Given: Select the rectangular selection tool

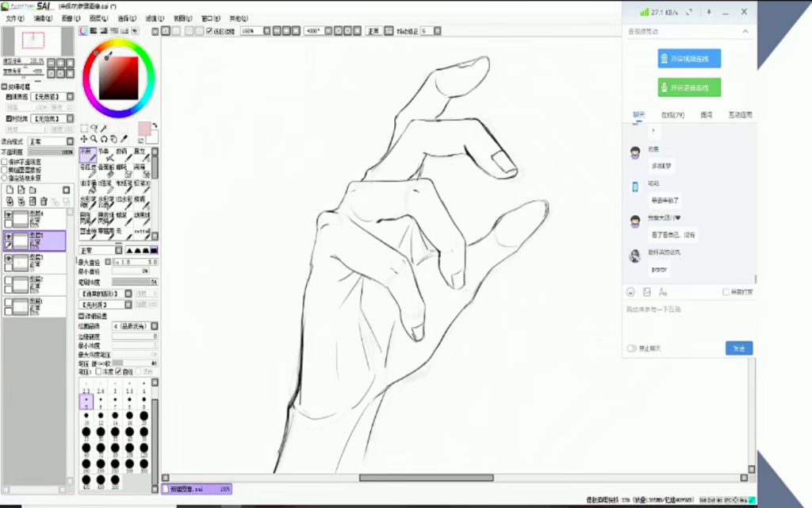Looking at the screenshot, I should 84,128.
